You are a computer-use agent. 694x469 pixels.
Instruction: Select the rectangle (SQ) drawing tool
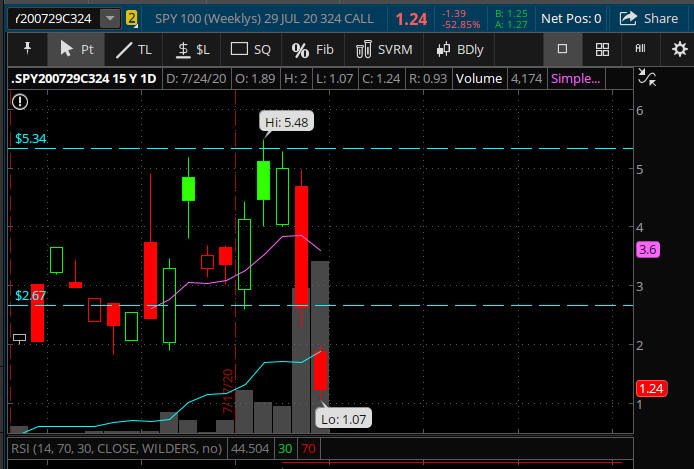pos(250,49)
